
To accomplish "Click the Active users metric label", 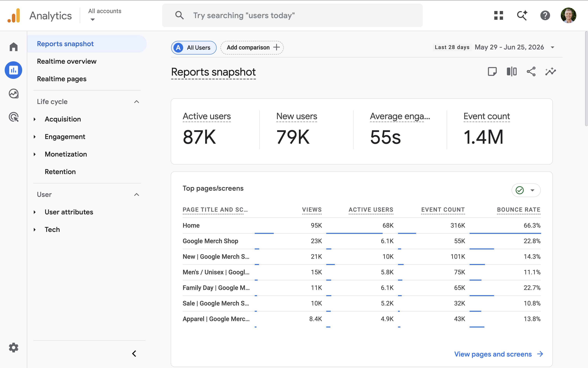I will (207, 116).
